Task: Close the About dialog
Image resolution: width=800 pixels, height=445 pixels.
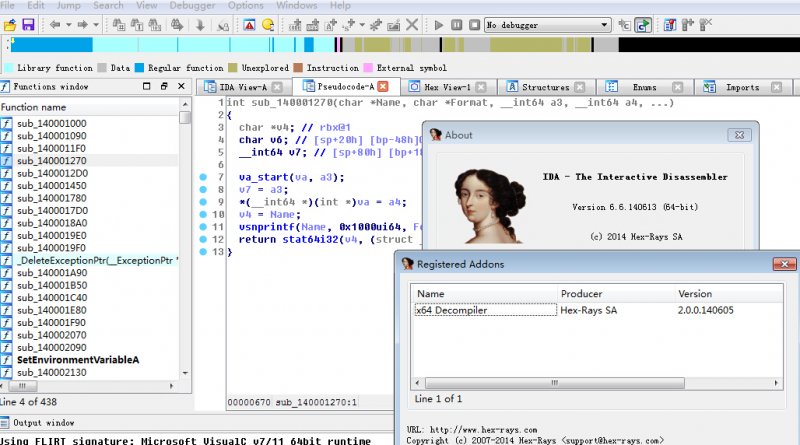Action: pyautogui.click(x=739, y=135)
